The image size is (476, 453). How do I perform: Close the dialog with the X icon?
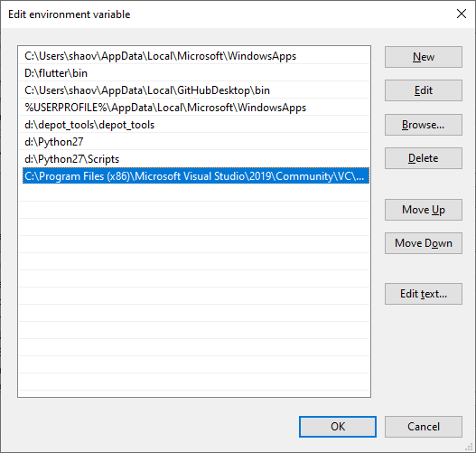point(462,14)
